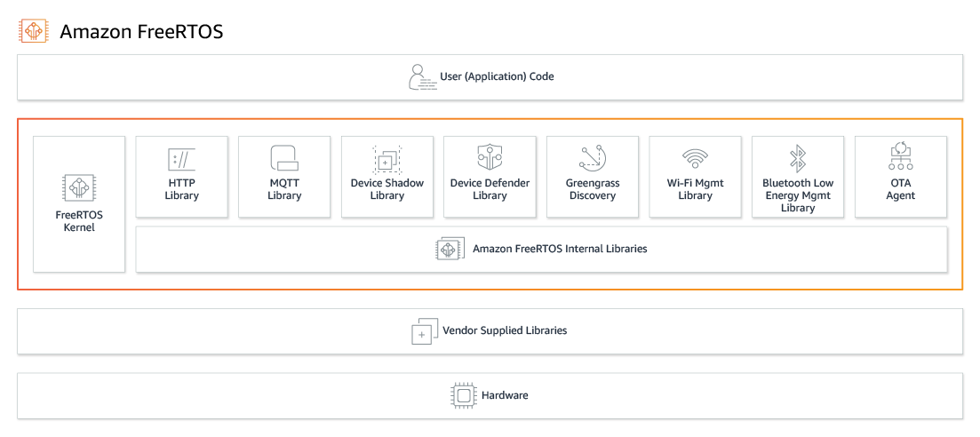Click 'Amazon FreeRTOS Internal Libraries' label
Image resolution: width=980 pixels, height=437 pixels.
[x=560, y=249]
